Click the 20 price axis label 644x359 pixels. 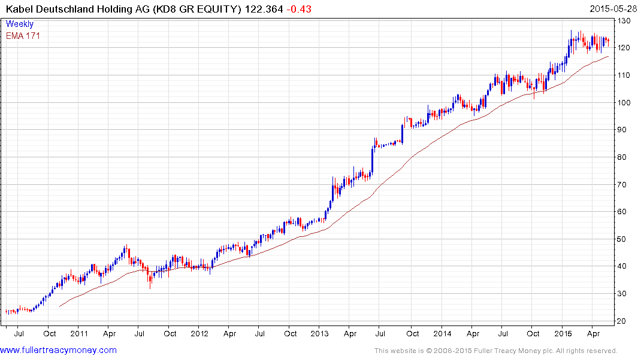point(622,321)
